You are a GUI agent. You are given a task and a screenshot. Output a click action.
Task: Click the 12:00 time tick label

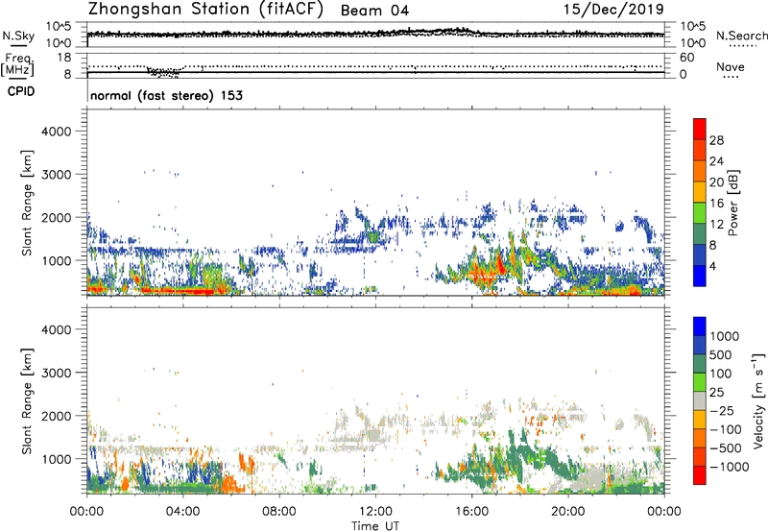pyautogui.click(x=375, y=512)
